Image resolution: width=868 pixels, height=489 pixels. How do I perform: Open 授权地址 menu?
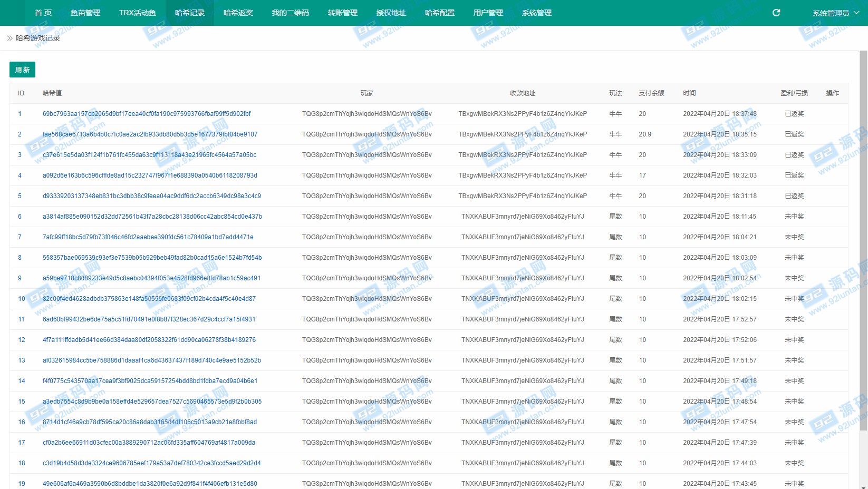(391, 13)
